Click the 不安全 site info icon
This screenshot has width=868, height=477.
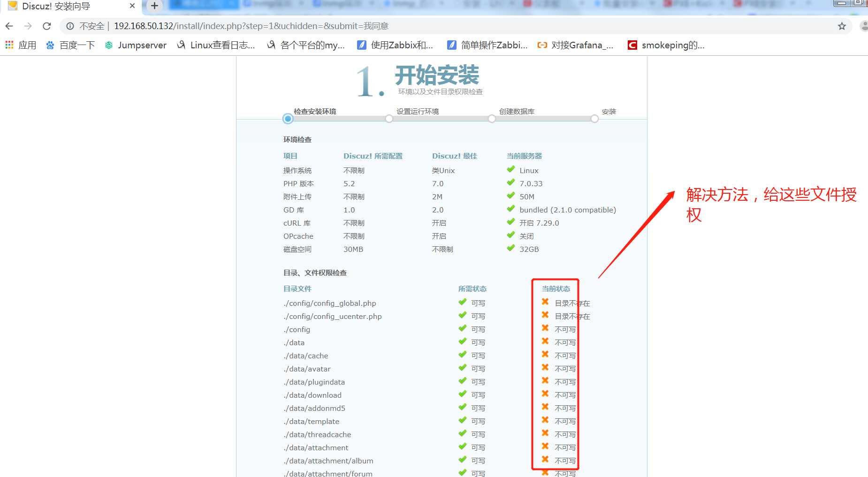tap(70, 26)
